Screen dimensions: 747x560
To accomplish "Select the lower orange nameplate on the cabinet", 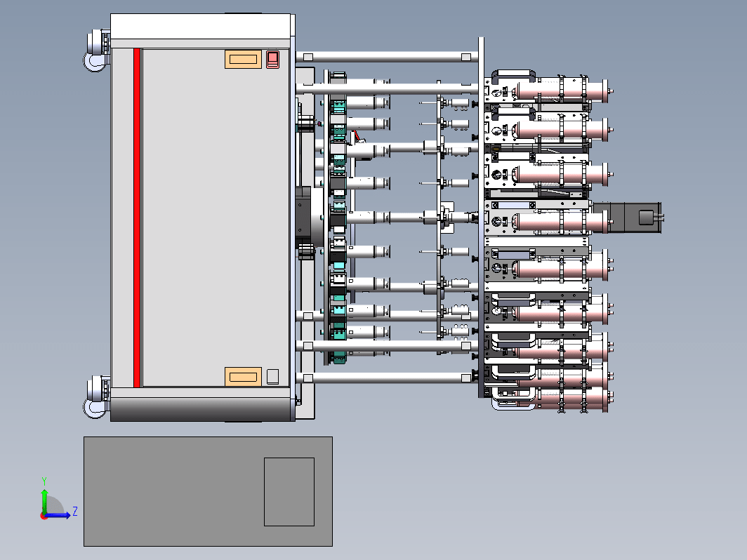I will [x=243, y=377].
